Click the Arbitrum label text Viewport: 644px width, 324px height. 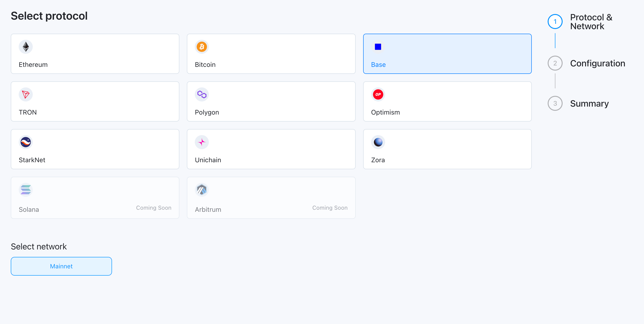point(208,209)
